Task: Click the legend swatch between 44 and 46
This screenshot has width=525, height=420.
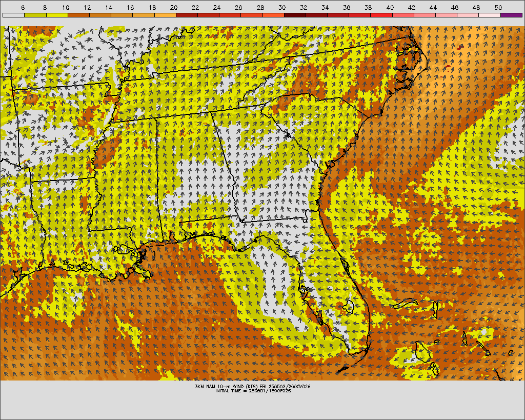Action: (x=447, y=15)
